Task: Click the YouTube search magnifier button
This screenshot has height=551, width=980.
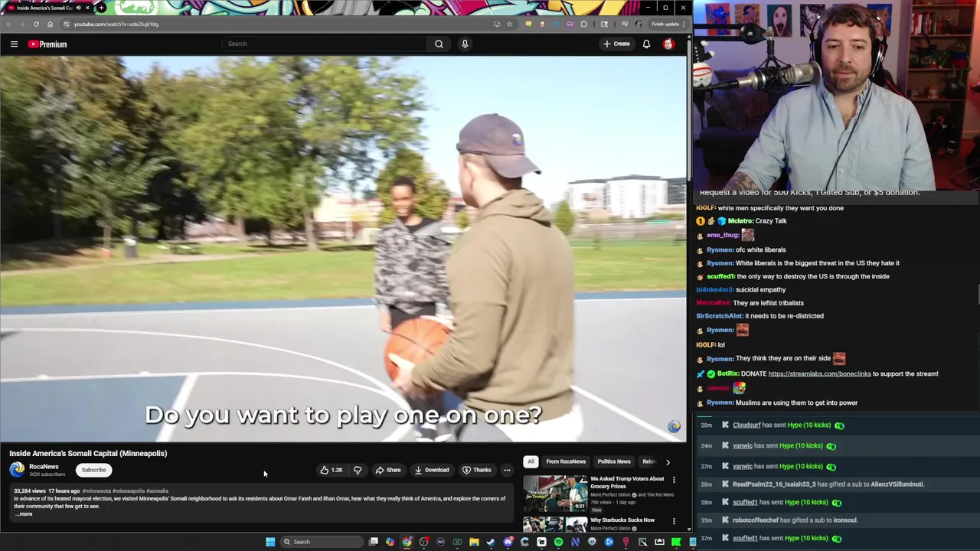Action: click(x=439, y=44)
